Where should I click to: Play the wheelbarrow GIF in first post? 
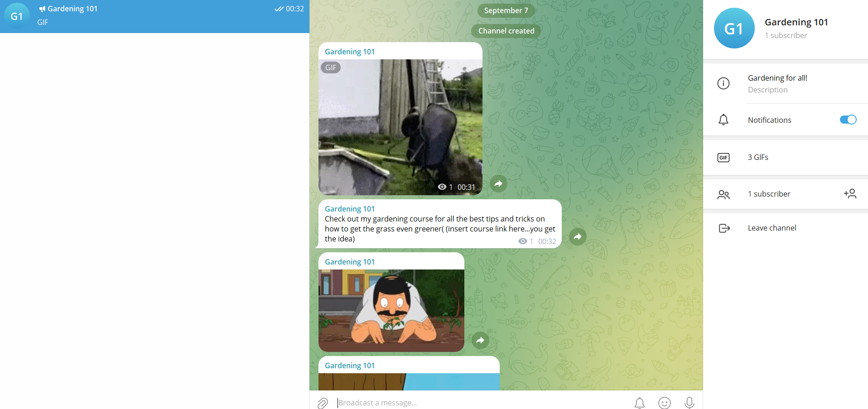click(x=400, y=127)
